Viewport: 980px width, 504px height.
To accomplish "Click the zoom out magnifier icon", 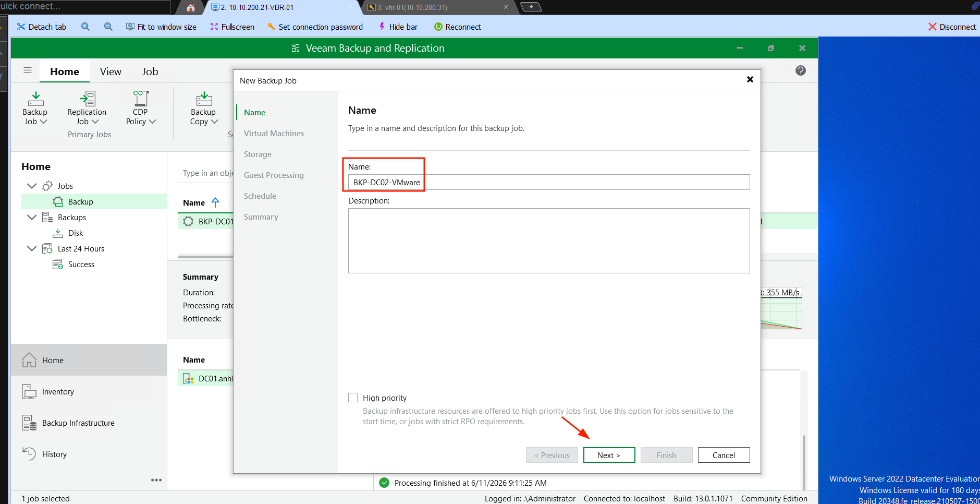I will (108, 27).
